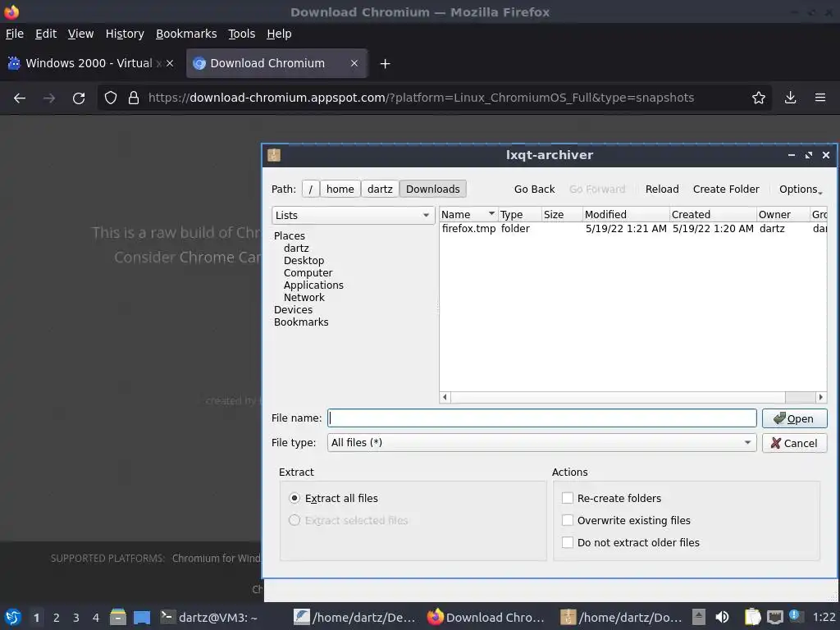Select Extract all files option

(x=333, y=499)
